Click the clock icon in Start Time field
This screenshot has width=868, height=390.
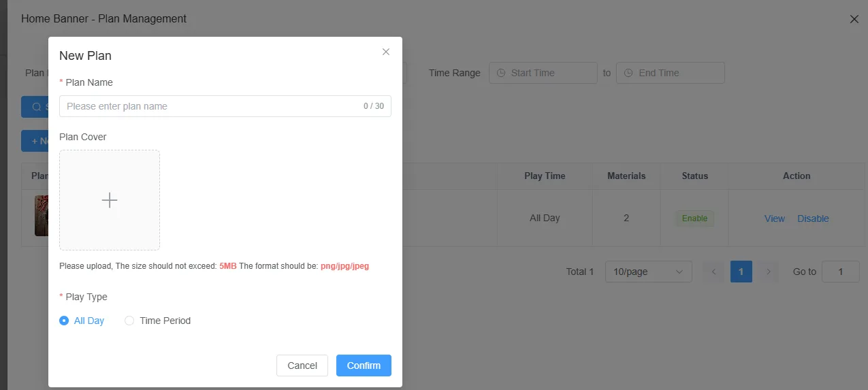[x=501, y=73]
